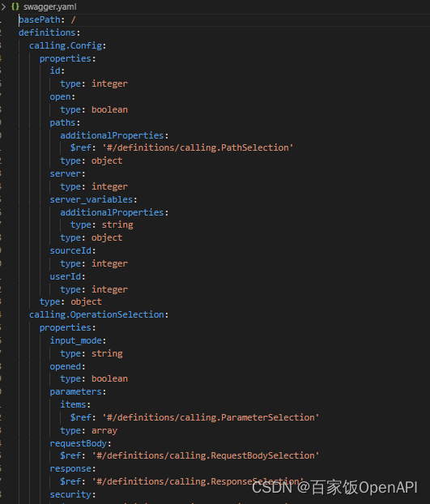Click 'type: integer' under server
The height and width of the screenshot is (504, 430).
(x=94, y=186)
